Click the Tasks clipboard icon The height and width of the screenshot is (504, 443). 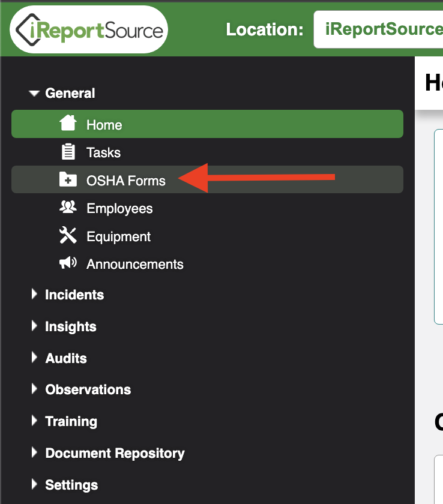tap(68, 152)
